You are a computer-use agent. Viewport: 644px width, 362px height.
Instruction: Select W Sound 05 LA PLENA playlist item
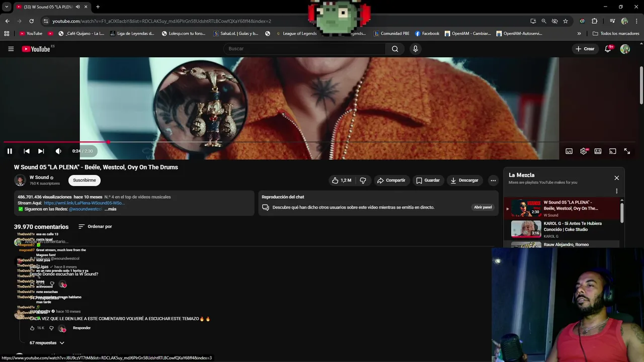562,208
